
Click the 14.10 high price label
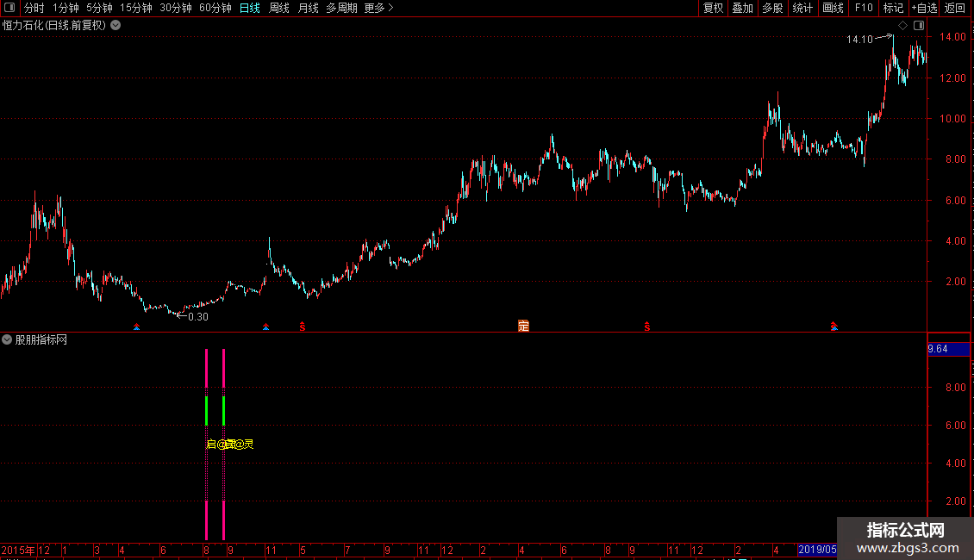pos(859,39)
